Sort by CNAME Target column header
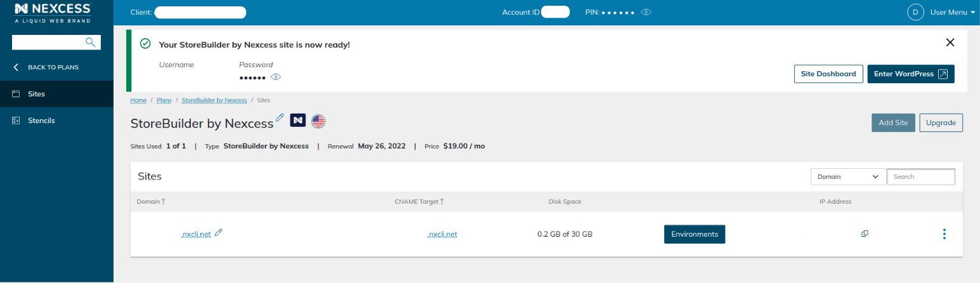This screenshot has height=283, width=980. coord(419,202)
